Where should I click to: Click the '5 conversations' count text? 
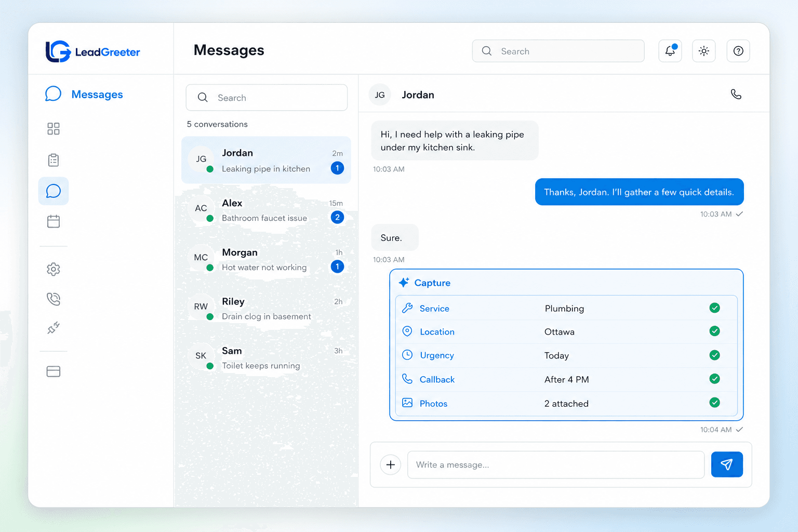point(217,124)
